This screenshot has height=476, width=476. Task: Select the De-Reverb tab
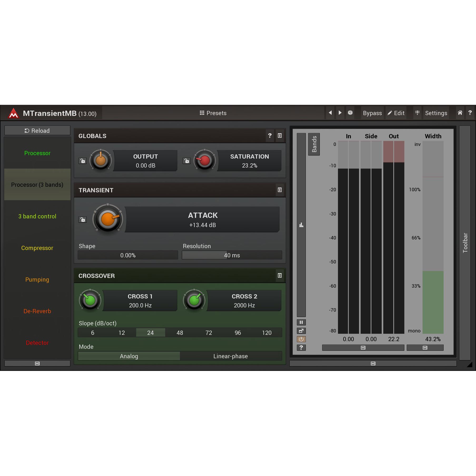pos(37,311)
